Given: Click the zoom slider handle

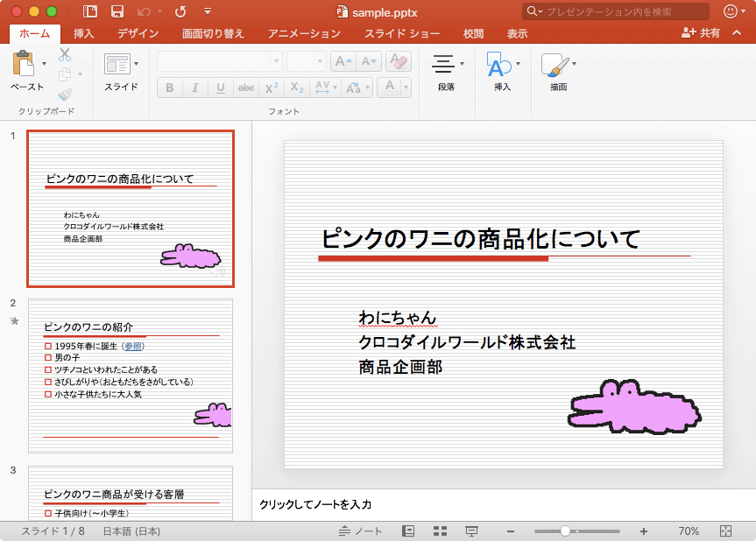Looking at the screenshot, I should pos(566,531).
